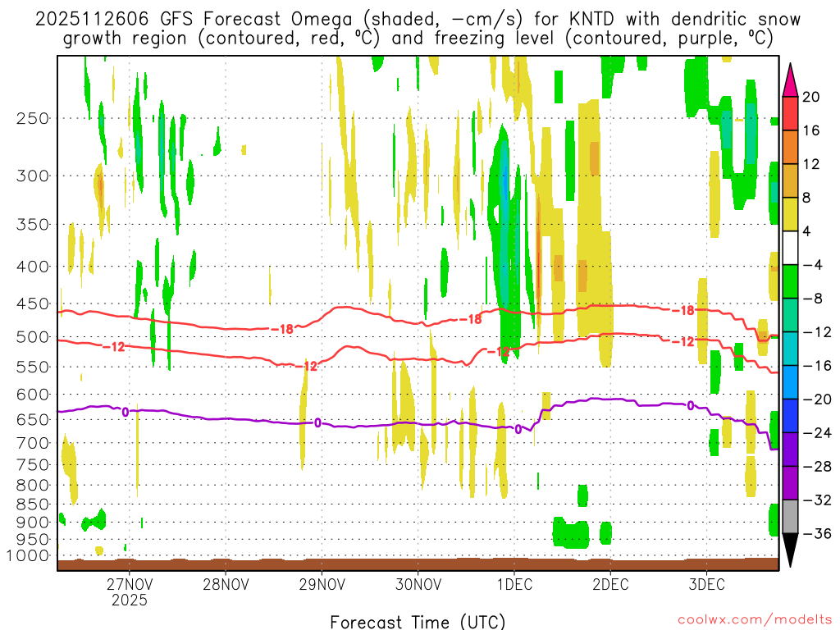
Task: Click the 250 pressure level label
Action: (33, 118)
